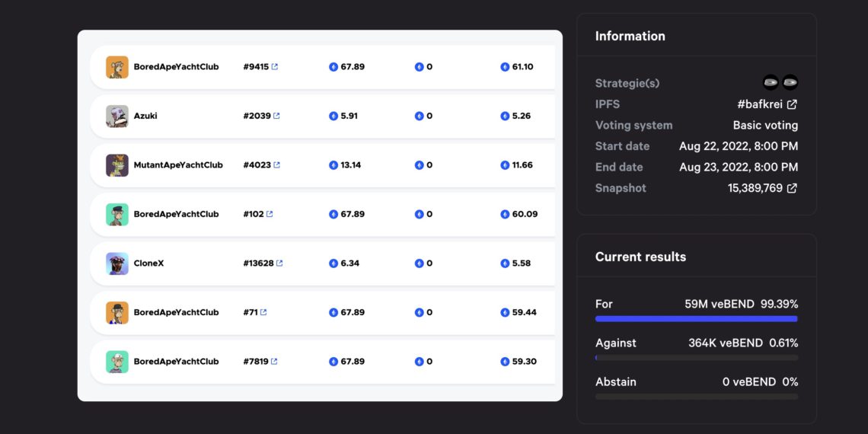Open external link icon beside #7819
This screenshot has height=434, width=868.
274,362
